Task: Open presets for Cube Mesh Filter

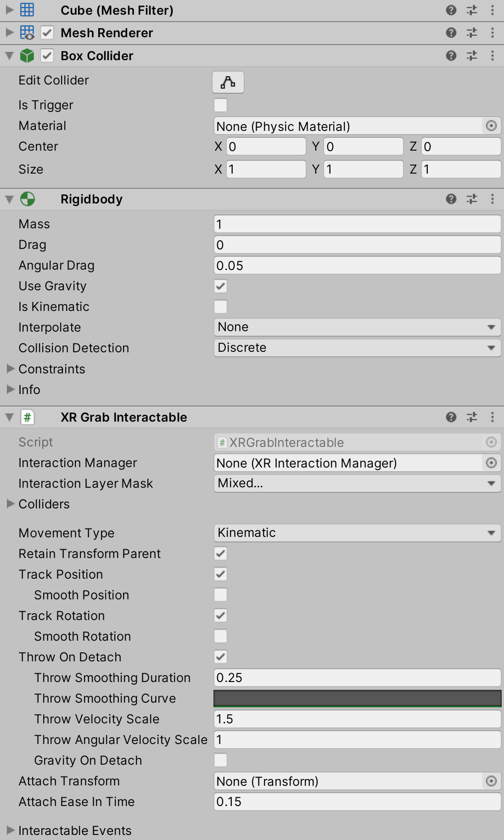Action: click(x=472, y=10)
